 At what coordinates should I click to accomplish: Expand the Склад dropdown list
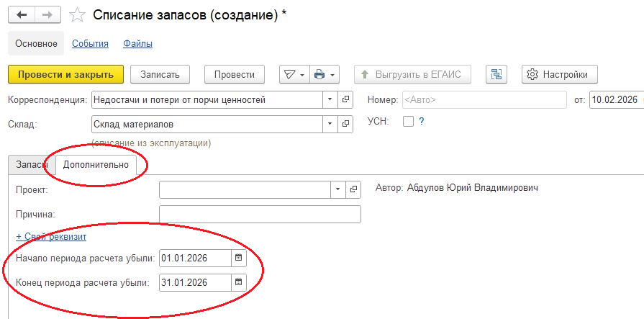330,125
